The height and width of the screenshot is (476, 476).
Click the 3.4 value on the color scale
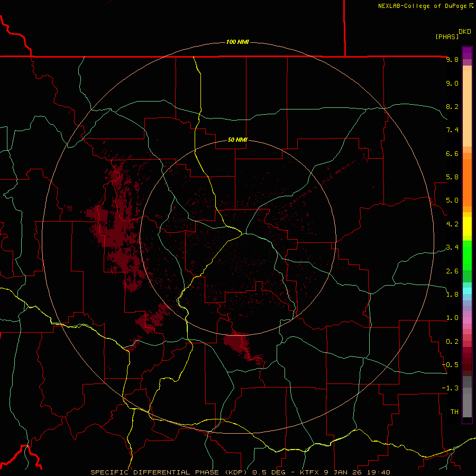452,248
